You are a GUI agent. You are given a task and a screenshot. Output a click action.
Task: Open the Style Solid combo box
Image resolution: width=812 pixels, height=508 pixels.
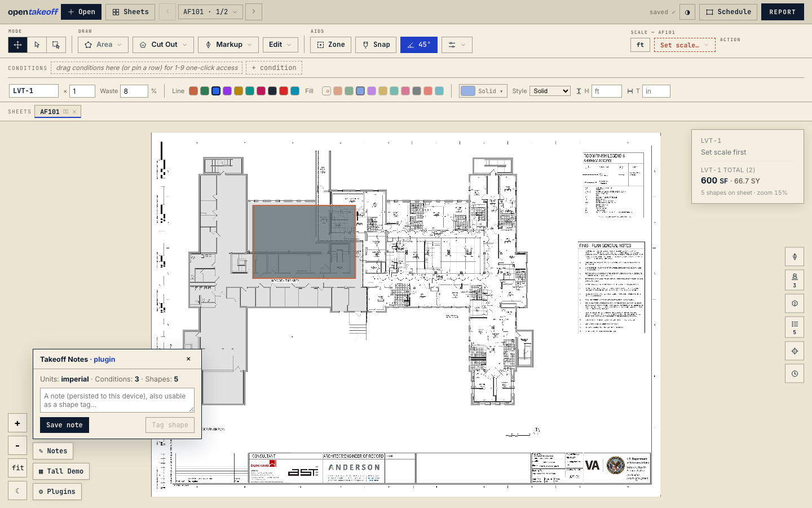click(x=550, y=91)
